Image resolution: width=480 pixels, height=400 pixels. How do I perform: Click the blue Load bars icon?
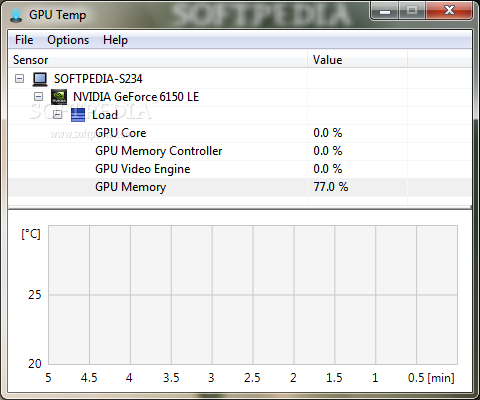click(x=78, y=115)
